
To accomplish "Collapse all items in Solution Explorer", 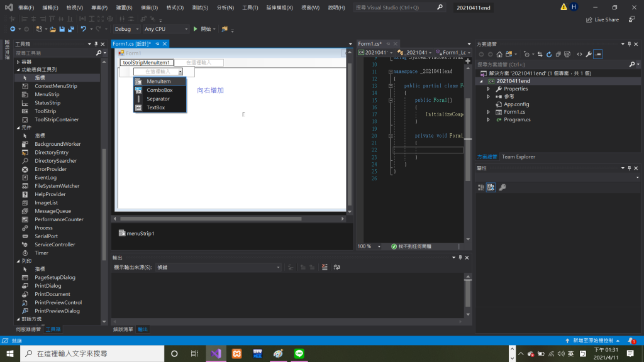I will tap(558, 54).
